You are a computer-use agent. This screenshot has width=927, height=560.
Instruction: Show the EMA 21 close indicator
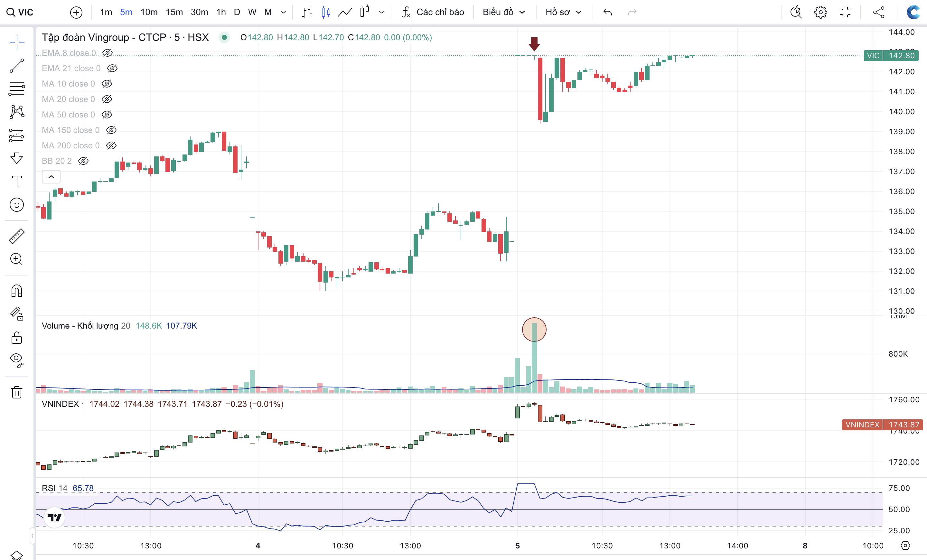pos(112,68)
